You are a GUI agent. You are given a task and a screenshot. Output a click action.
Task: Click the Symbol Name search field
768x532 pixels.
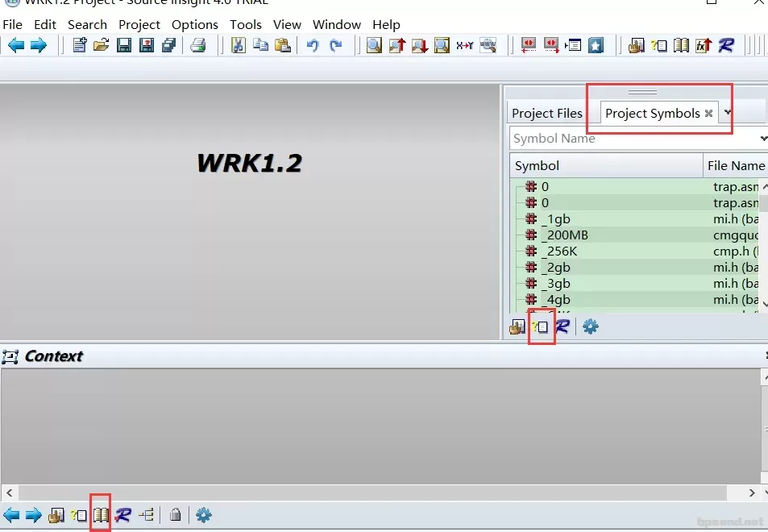click(x=633, y=139)
